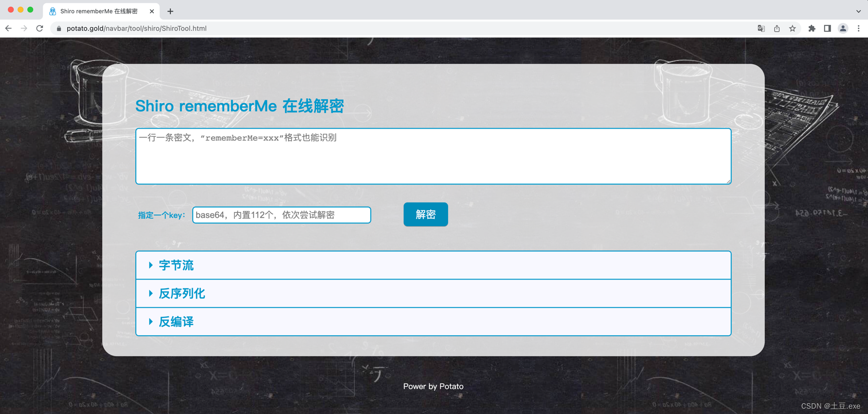Screen dimensions: 868x414
Task: Expand the 反序列化 section
Action: (433, 294)
